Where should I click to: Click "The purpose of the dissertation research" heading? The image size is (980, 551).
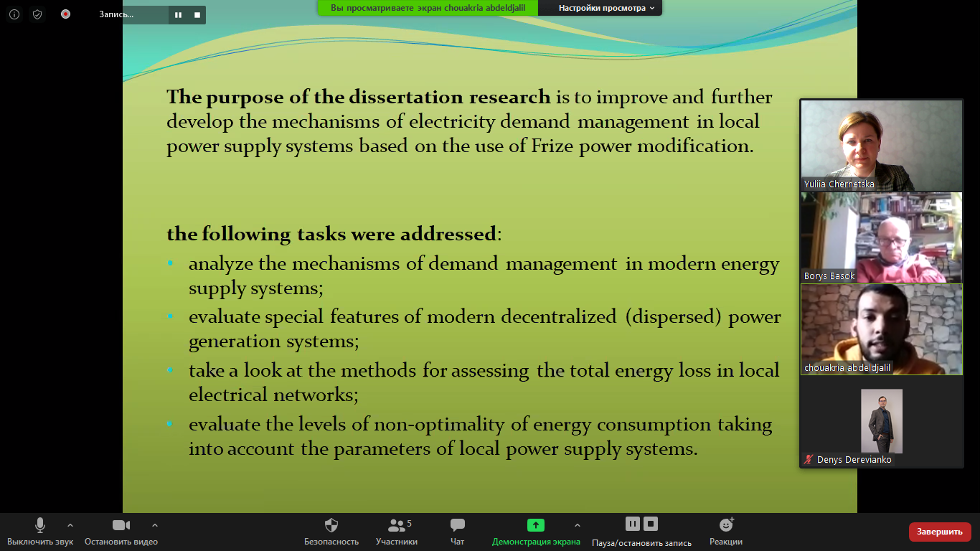tap(359, 97)
